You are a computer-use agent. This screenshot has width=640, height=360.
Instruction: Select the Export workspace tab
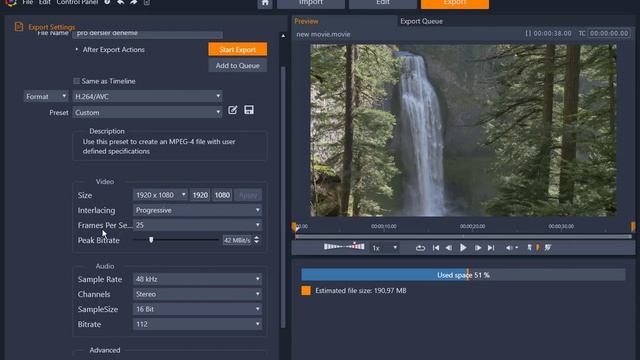pyautogui.click(x=455, y=3)
